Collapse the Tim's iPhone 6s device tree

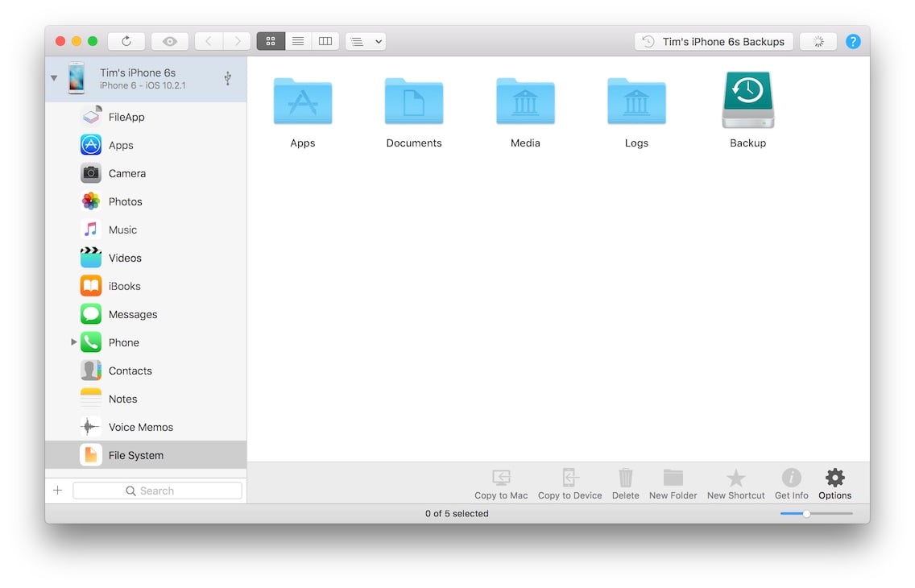[54, 78]
